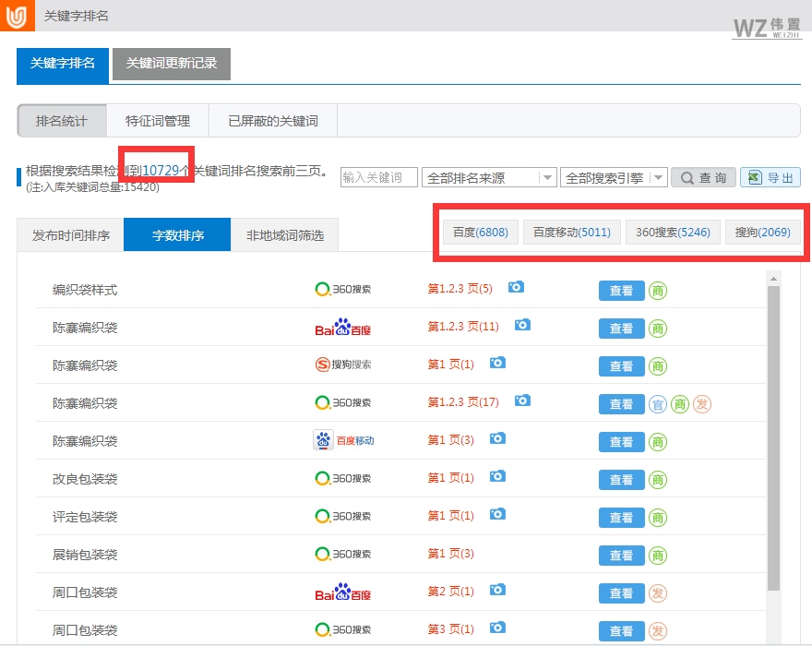Select the 百度(6808) filter toggle
Screen dimensions: 812x646
(x=480, y=232)
